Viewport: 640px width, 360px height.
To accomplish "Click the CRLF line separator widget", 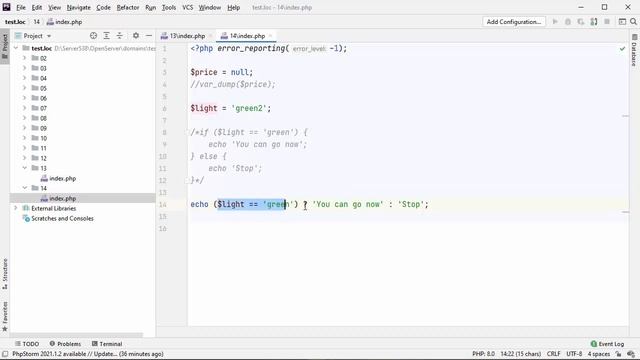I will [553, 354].
